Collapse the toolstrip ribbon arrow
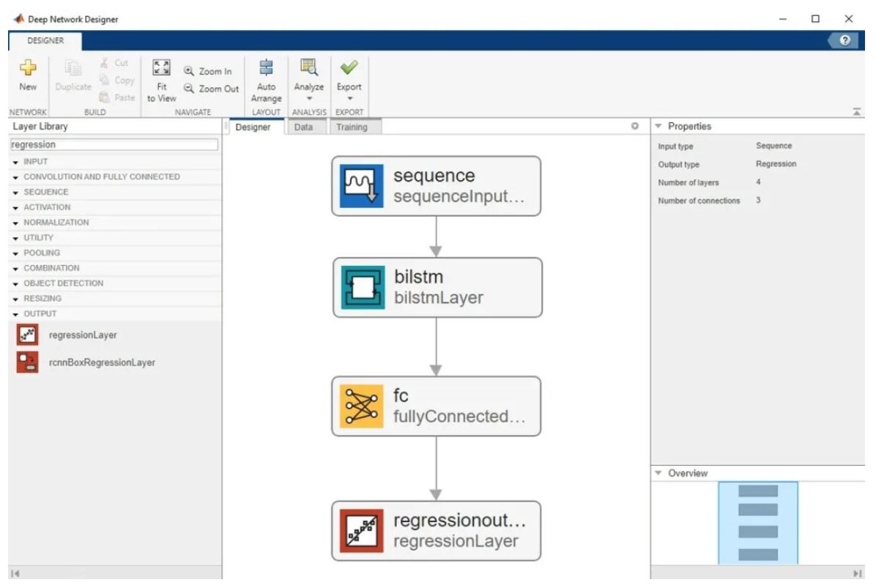The width and height of the screenshot is (876, 588). click(856, 112)
